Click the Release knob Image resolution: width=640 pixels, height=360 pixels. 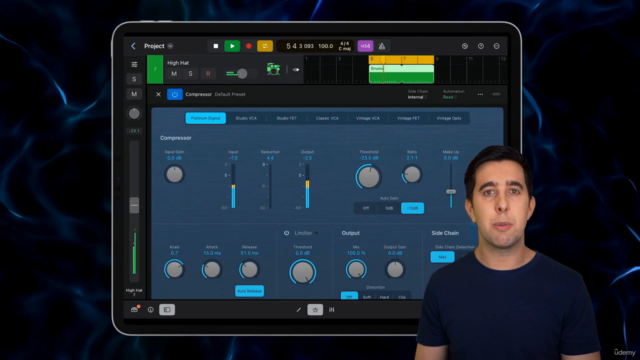click(249, 269)
